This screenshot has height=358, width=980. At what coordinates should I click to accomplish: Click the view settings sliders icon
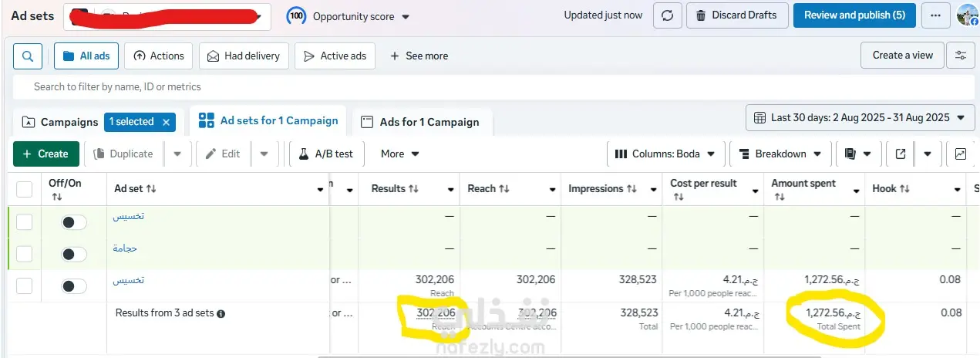[960, 56]
